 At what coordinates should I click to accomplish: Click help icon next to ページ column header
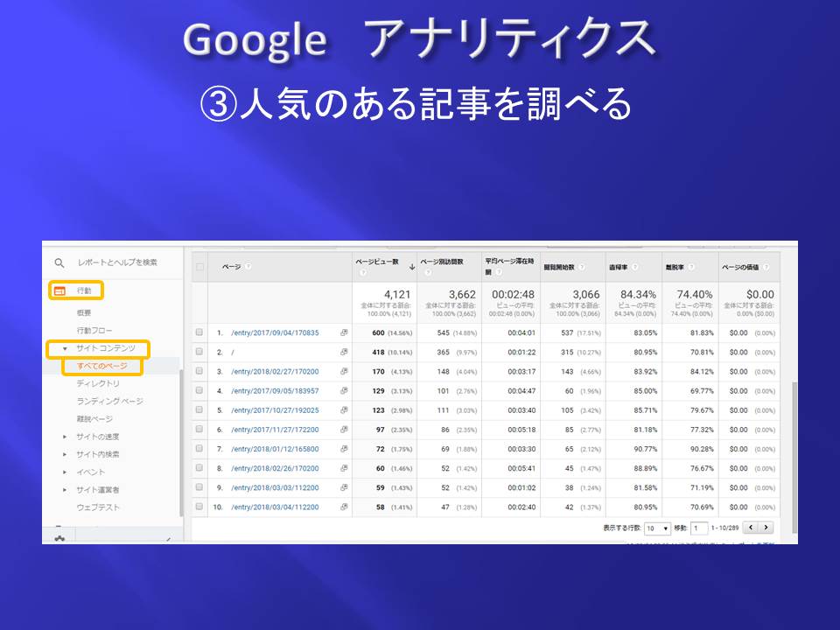tap(248, 266)
